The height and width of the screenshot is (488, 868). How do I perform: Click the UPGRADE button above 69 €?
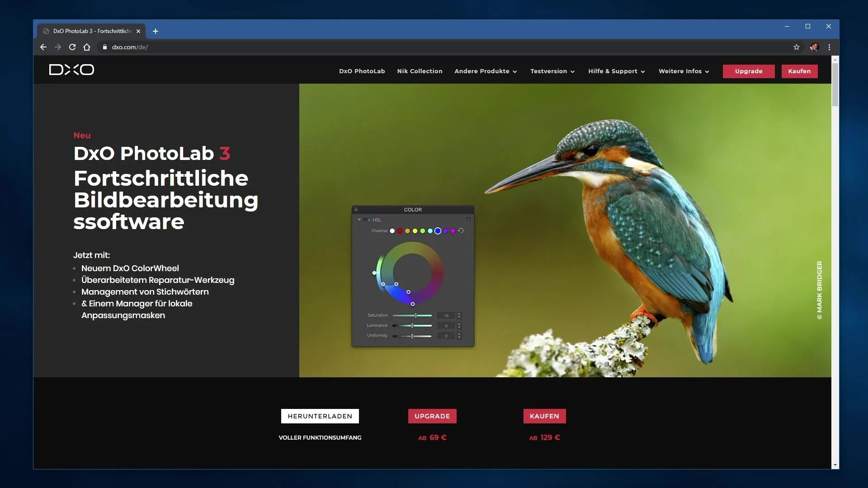coord(432,416)
